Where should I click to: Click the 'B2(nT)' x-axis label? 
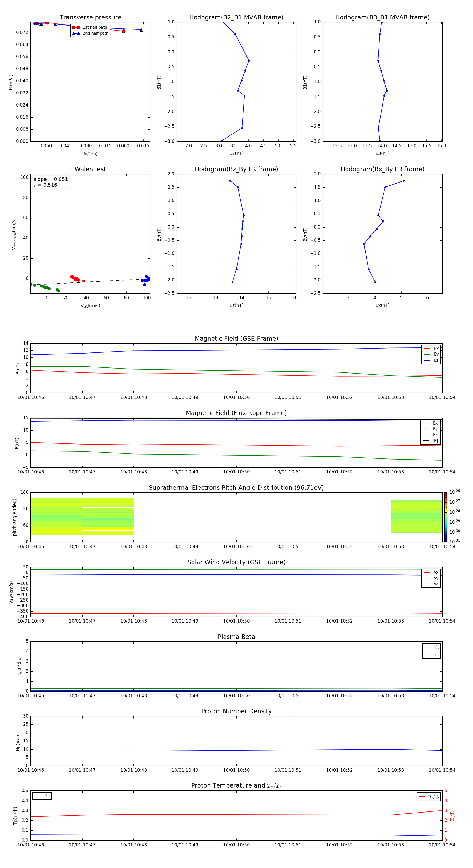[236, 153]
